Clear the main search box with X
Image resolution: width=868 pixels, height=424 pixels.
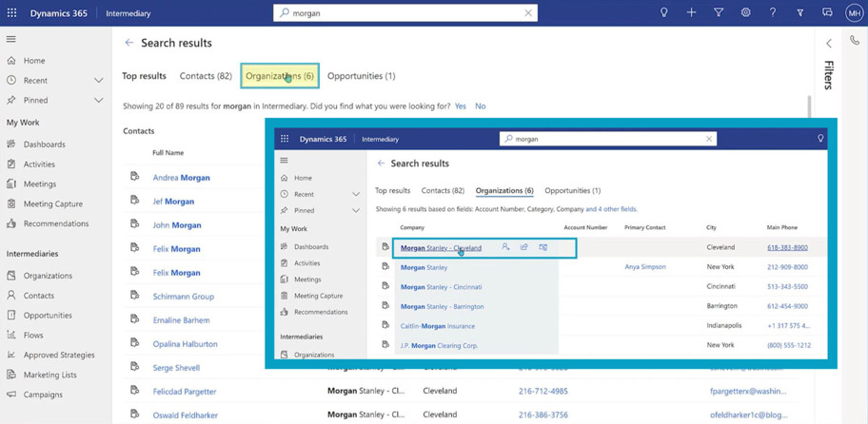tap(528, 13)
